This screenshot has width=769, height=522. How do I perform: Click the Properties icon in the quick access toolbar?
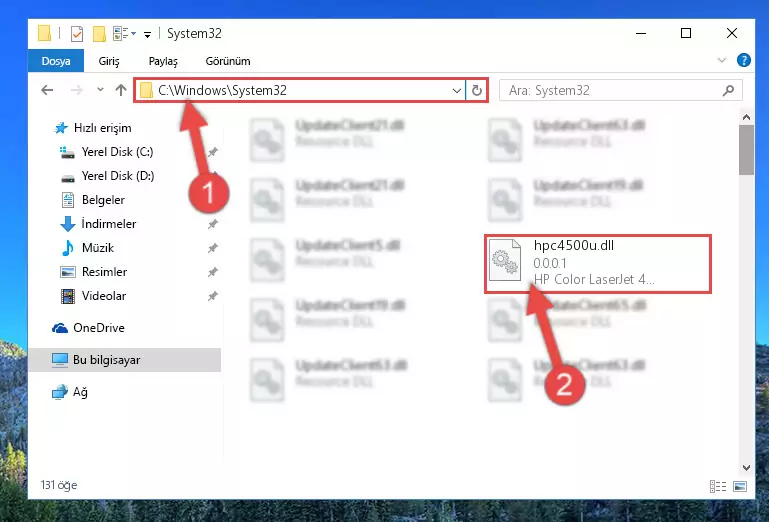(x=77, y=34)
